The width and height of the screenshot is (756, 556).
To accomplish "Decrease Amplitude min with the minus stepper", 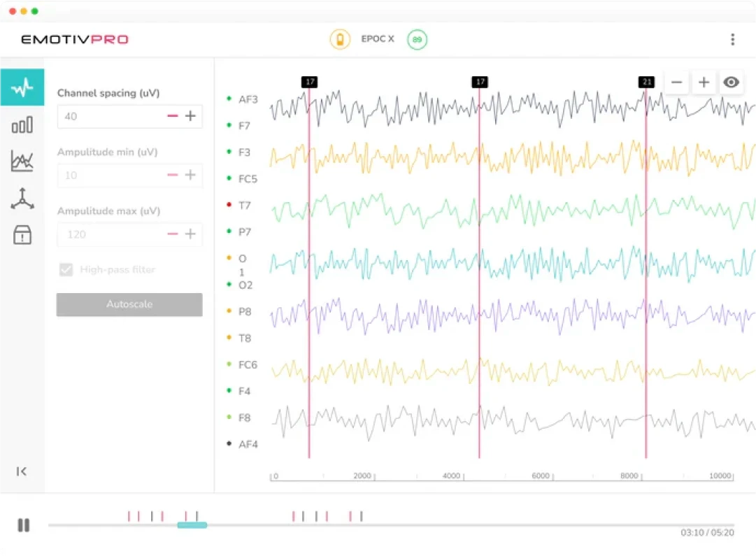I will tap(172, 175).
